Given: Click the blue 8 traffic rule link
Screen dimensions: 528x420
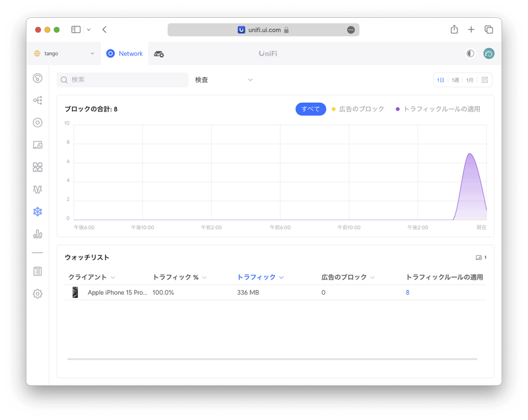Looking at the screenshot, I should click(x=407, y=293).
